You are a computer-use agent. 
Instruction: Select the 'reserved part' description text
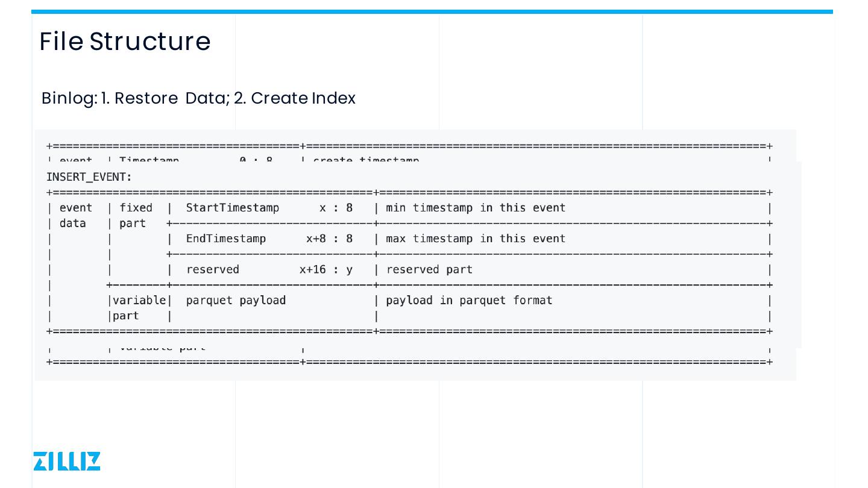point(429,269)
